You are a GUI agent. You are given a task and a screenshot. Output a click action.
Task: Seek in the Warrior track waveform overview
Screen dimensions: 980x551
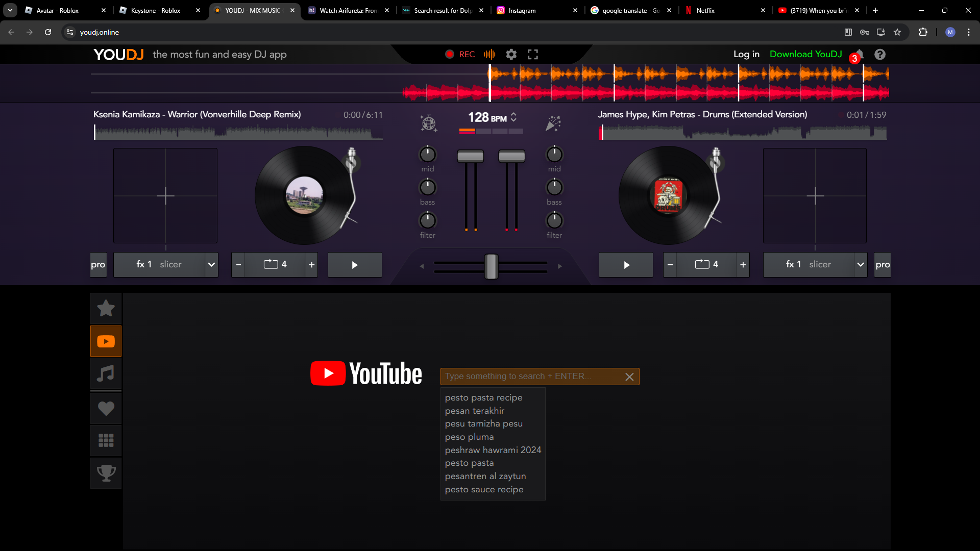pyautogui.click(x=238, y=132)
